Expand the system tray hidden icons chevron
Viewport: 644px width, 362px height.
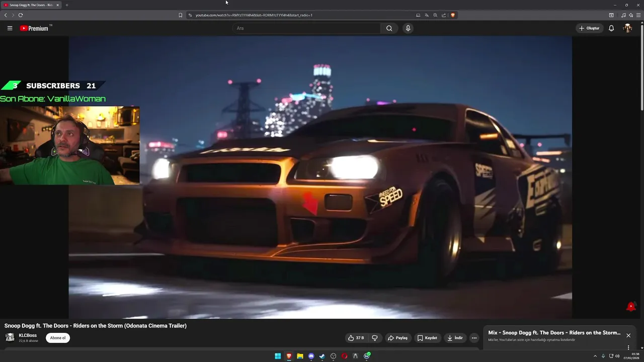click(595, 356)
